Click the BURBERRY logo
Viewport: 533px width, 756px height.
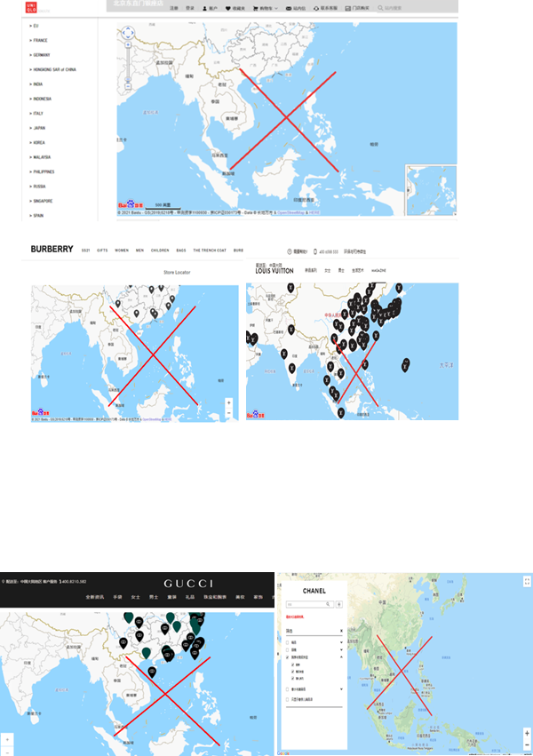coord(52,250)
